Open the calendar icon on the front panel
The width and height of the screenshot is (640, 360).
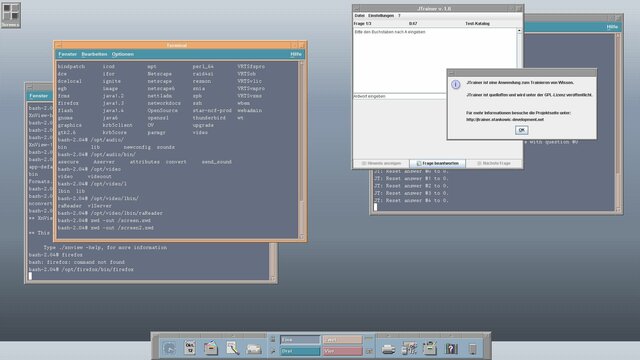[190, 347]
